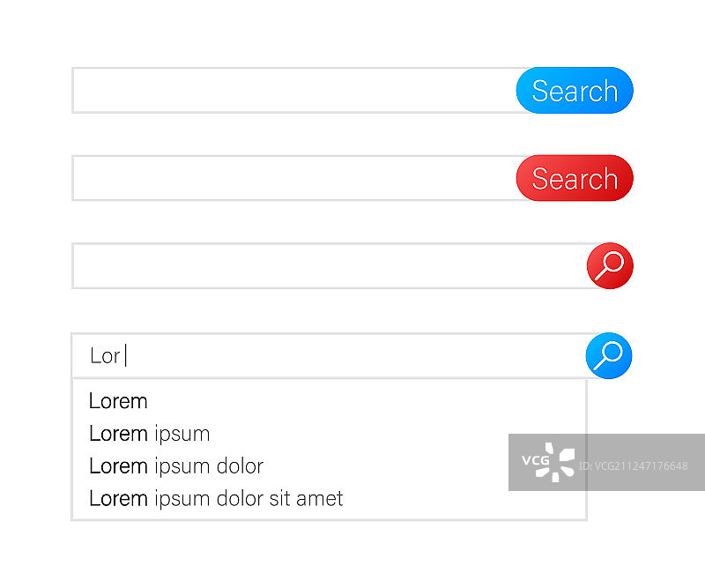Choose the "Lorem ipsum" suggestion
Viewport: 705px width, 588px height.
(149, 434)
